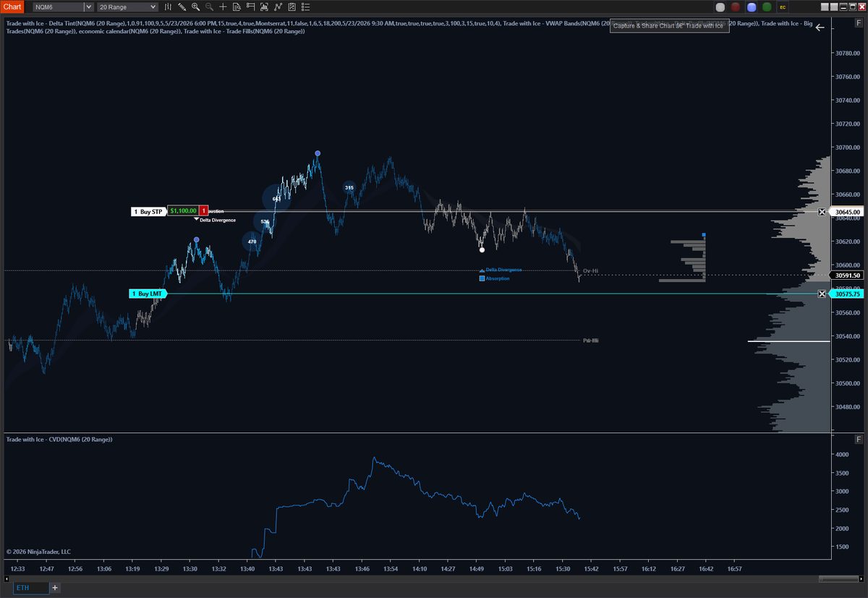Click the 653 big trade bubble
868x598 pixels.
[x=276, y=198]
